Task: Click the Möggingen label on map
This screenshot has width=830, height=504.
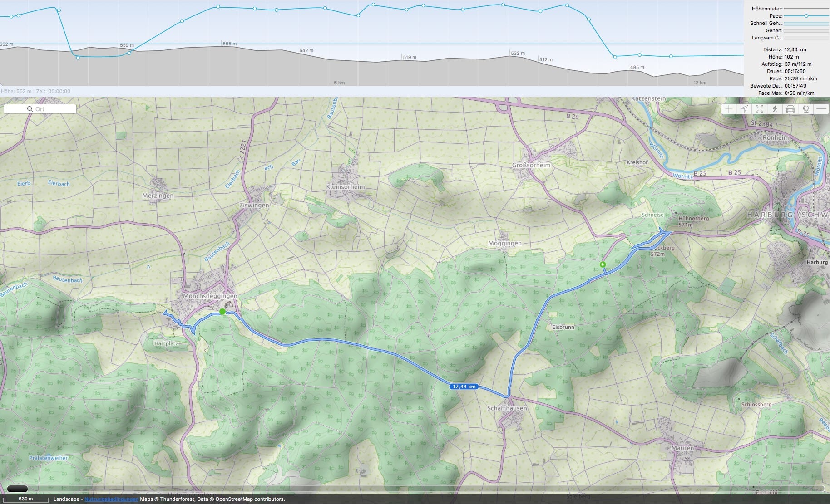Action: click(505, 243)
